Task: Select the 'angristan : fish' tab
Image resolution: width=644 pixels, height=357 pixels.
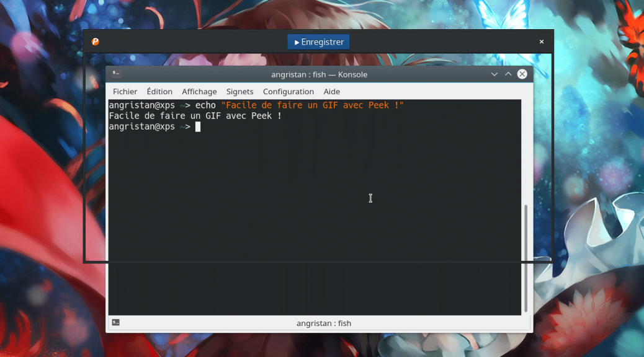Action: (324, 324)
